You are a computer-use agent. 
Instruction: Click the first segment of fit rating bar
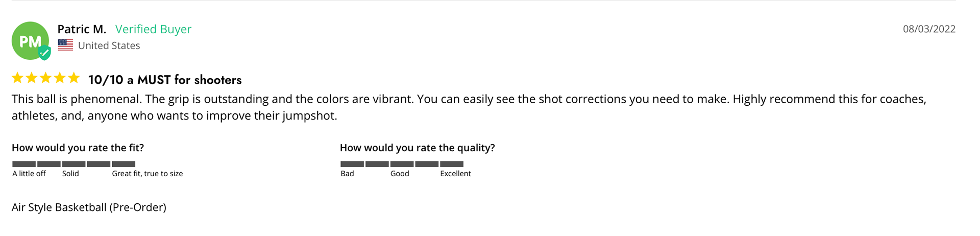24,164
